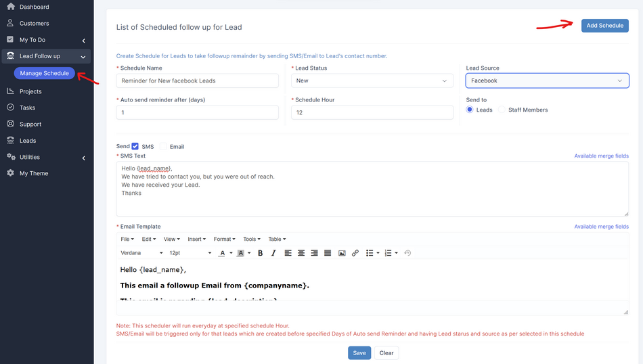Open Dashboard from the home icon
643x364 pixels.
[11, 6]
